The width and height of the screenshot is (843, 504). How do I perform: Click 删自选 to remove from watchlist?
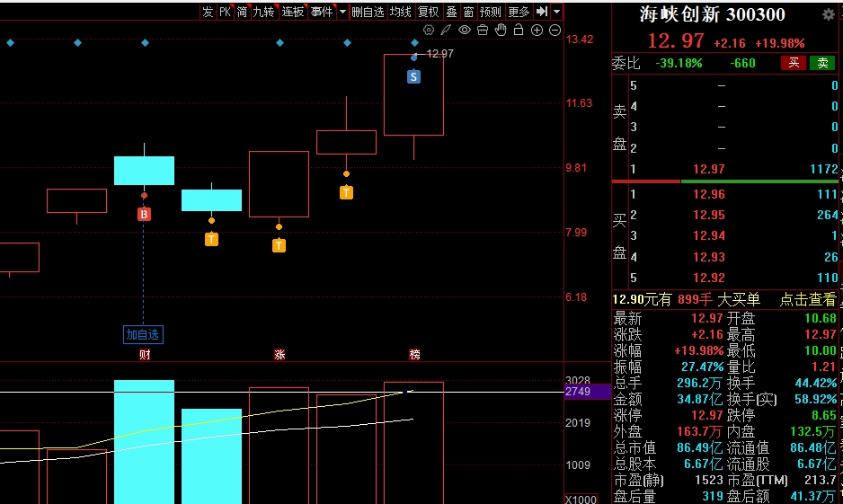click(x=368, y=12)
